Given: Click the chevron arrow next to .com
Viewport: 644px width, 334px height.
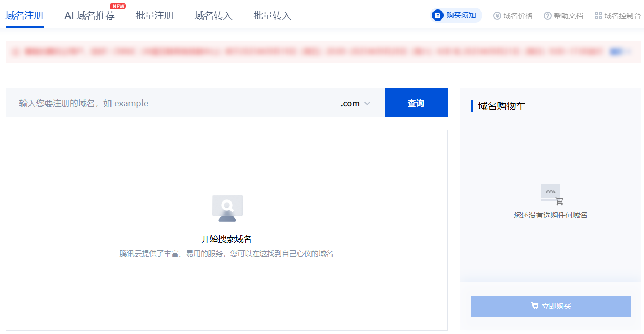Looking at the screenshot, I should pos(367,104).
